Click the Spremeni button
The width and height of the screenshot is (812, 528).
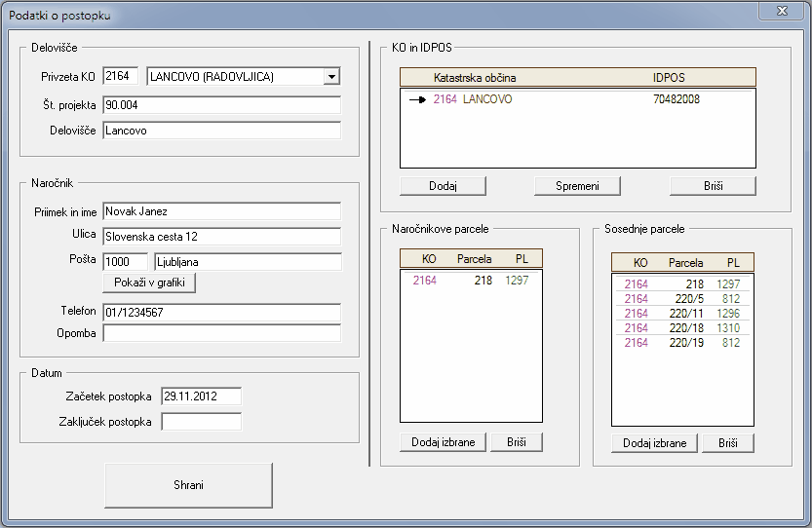tap(577, 185)
